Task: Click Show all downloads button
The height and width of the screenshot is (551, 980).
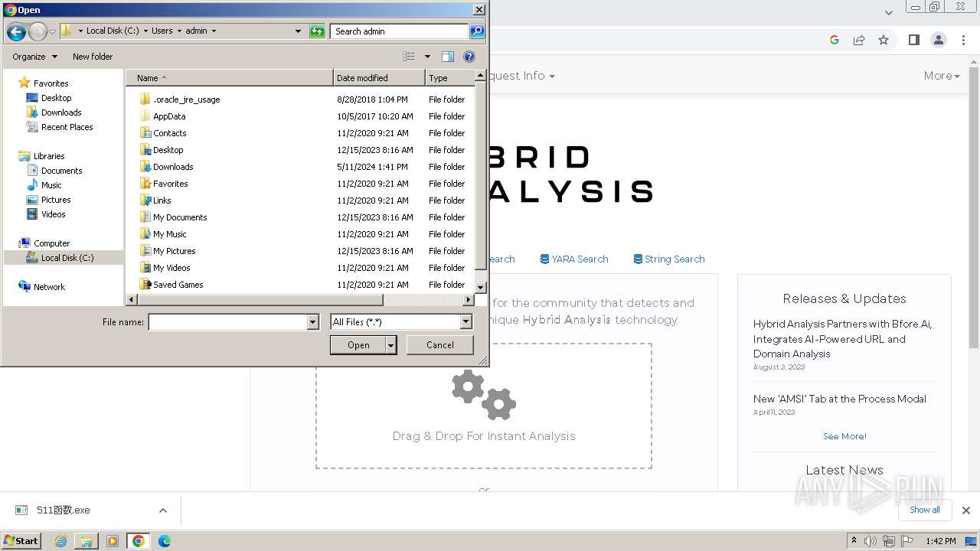Action: 925,510
